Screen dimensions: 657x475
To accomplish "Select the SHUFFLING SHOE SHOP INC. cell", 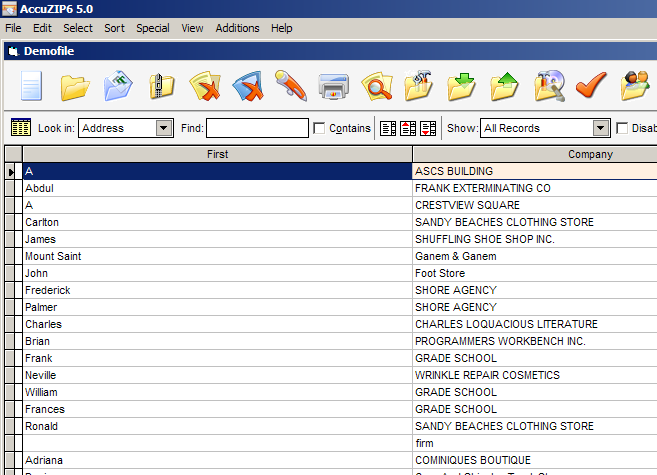I will point(535,239).
